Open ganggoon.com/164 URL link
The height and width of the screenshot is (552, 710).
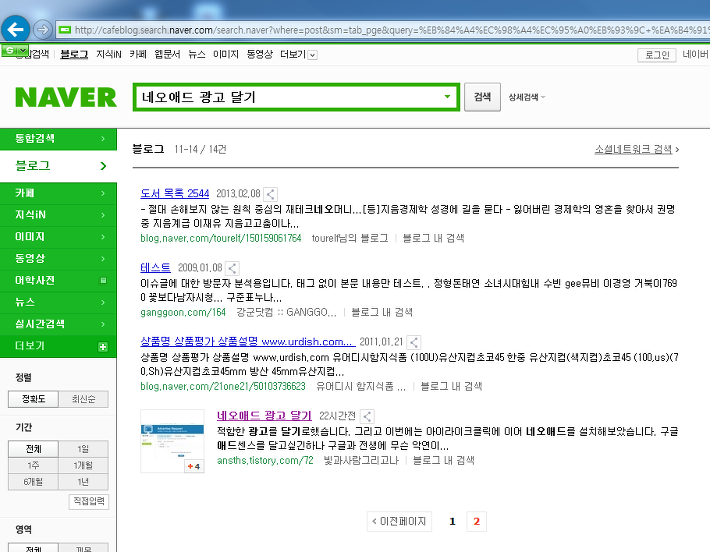click(x=183, y=312)
